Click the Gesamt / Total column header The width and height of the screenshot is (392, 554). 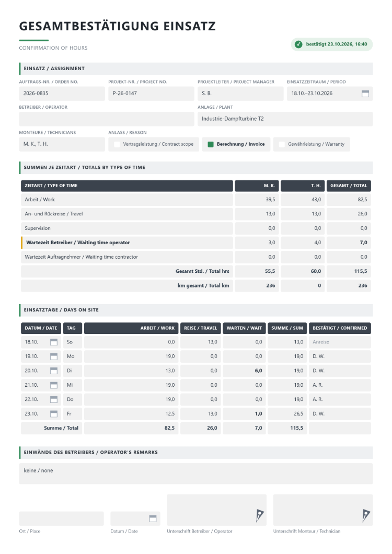click(x=349, y=186)
